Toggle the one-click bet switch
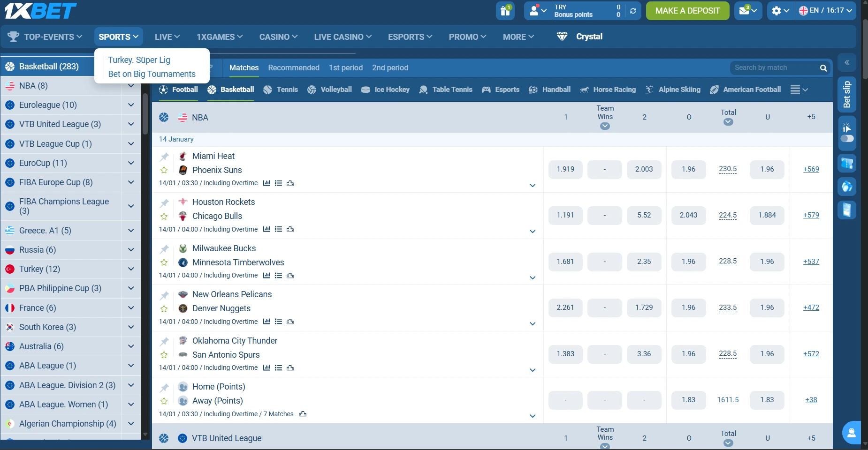Image resolution: width=868 pixels, height=450 pixels. 846,139
